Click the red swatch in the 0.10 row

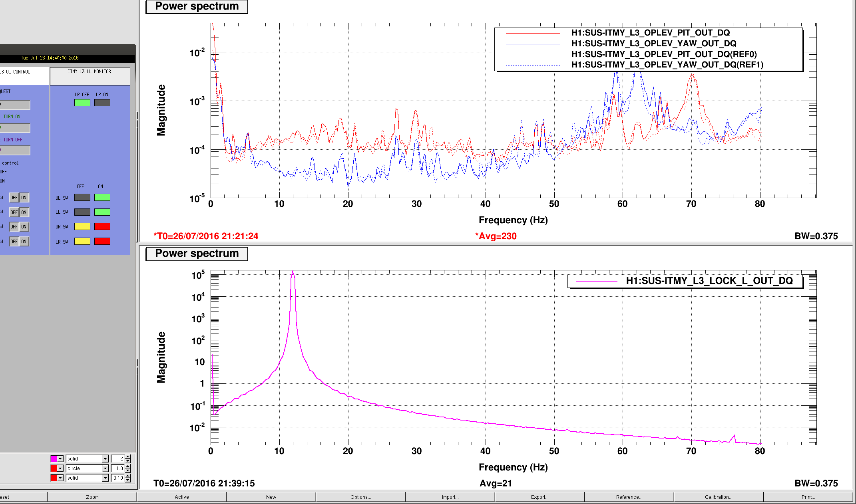click(54, 478)
